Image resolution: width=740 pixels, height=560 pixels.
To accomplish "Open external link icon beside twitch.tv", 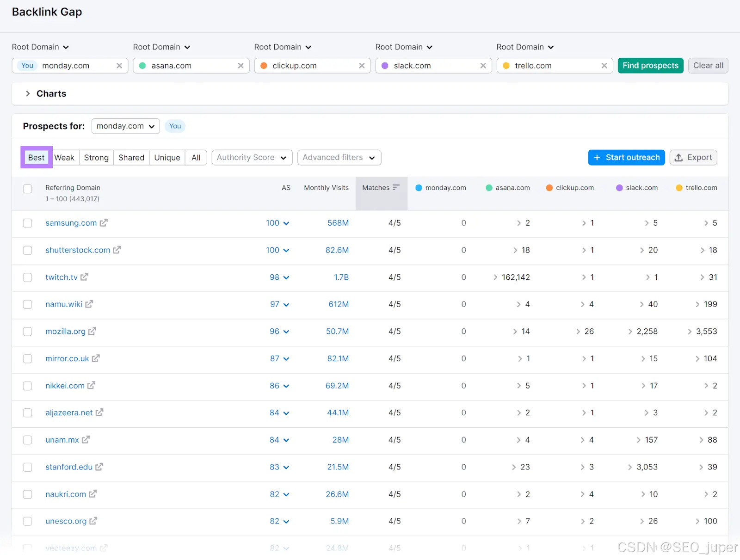I will [84, 277].
